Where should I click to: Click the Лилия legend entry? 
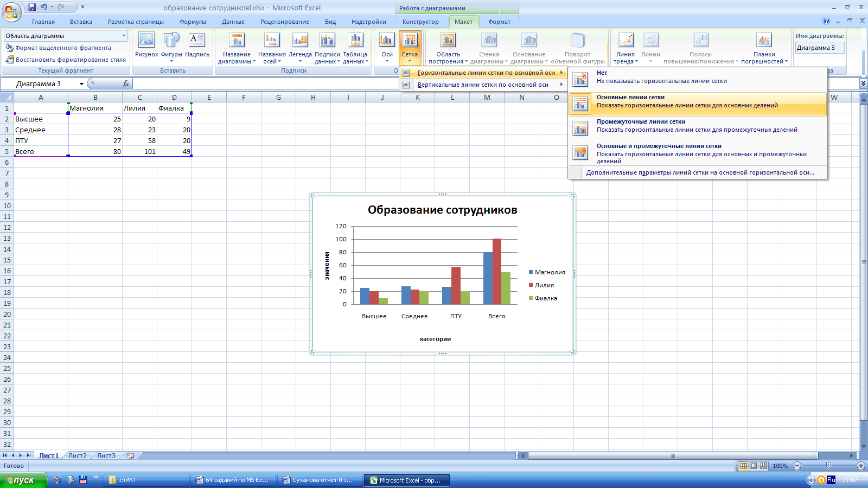tap(541, 285)
